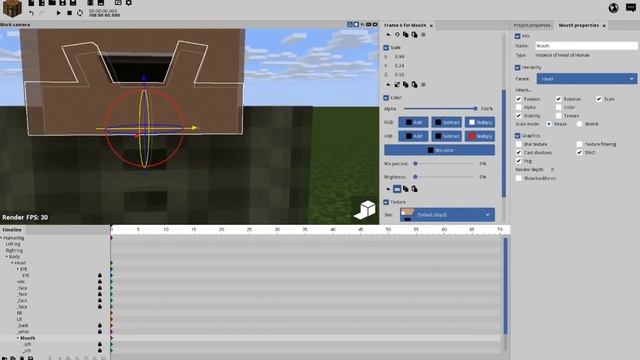Click the Mix color button
Viewport: 640px width, 360px height.
440,150
